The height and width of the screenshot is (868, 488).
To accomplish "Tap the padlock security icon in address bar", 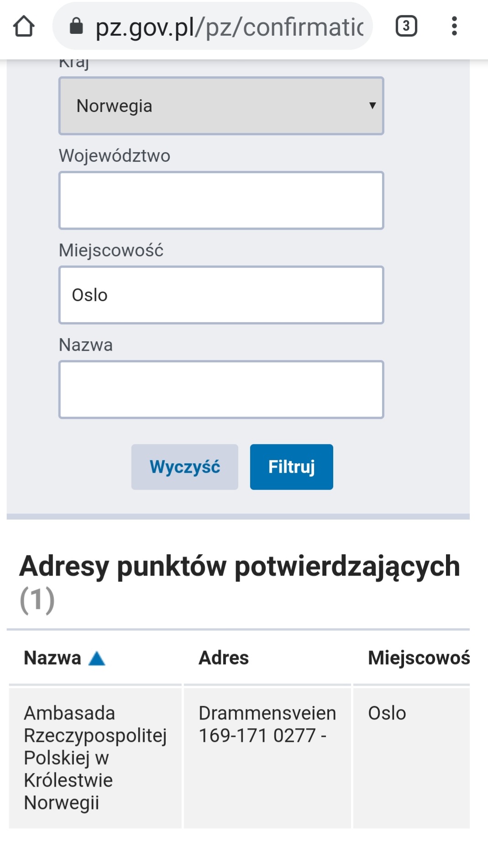I will (77, 26).
